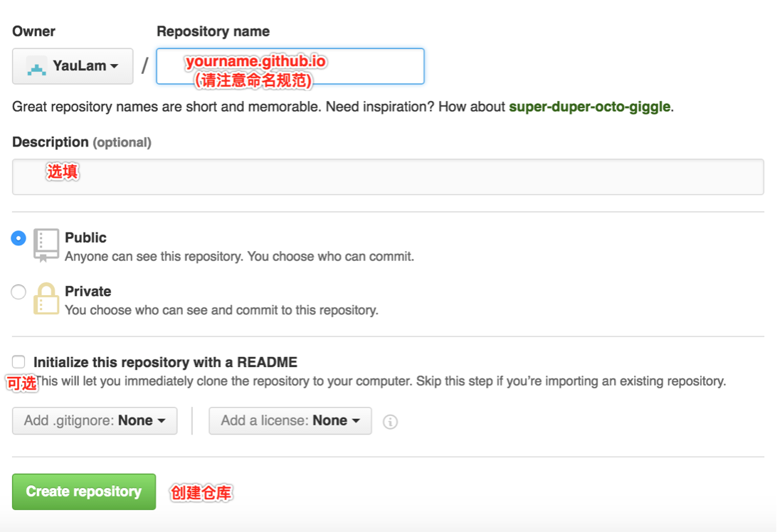Use the suggested name super-duper-octo-giggle

[589, 107]
